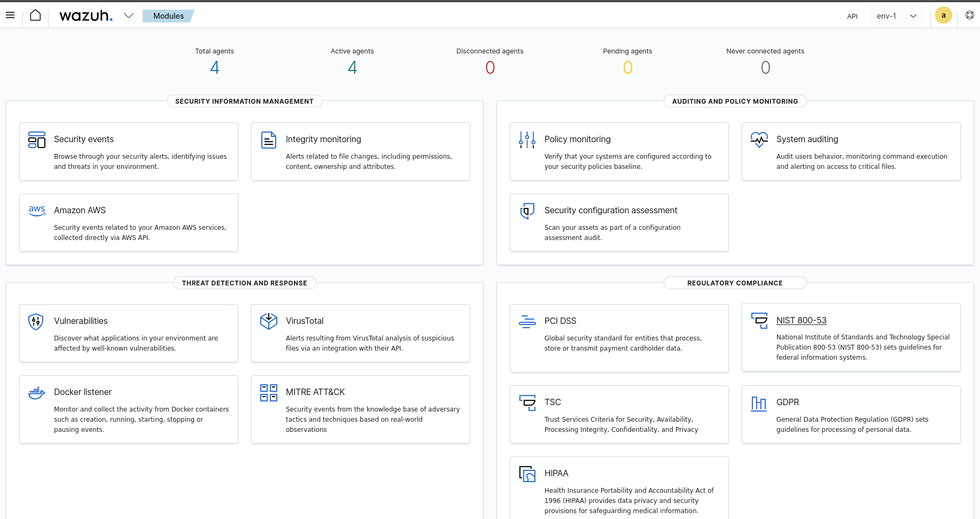Open the help icon at top right

(x=969, y=15)
